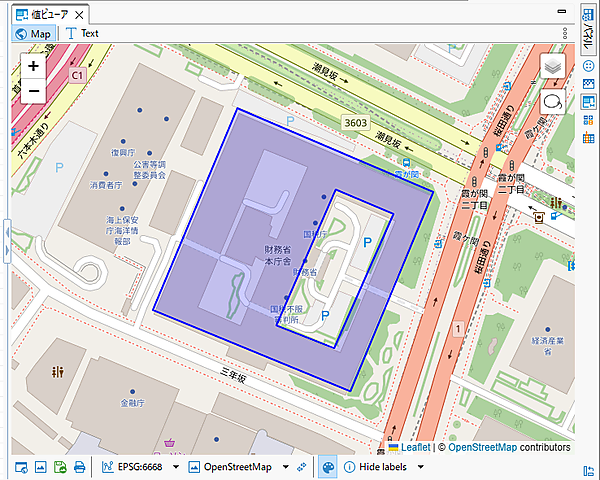The height and width of the screenshot is (480, 600).
Task: Open map in browser icon on bottom toolbar
Action: click(x=22, y=467)
